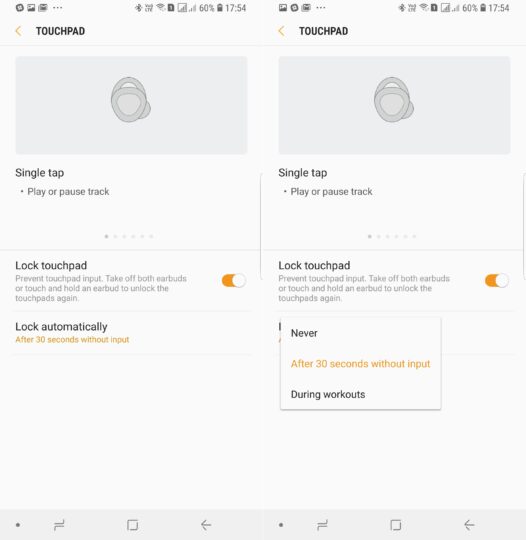Pick During workouts from the popup list
Viewport: 526px width, 540px height.
tap(361, 394)
